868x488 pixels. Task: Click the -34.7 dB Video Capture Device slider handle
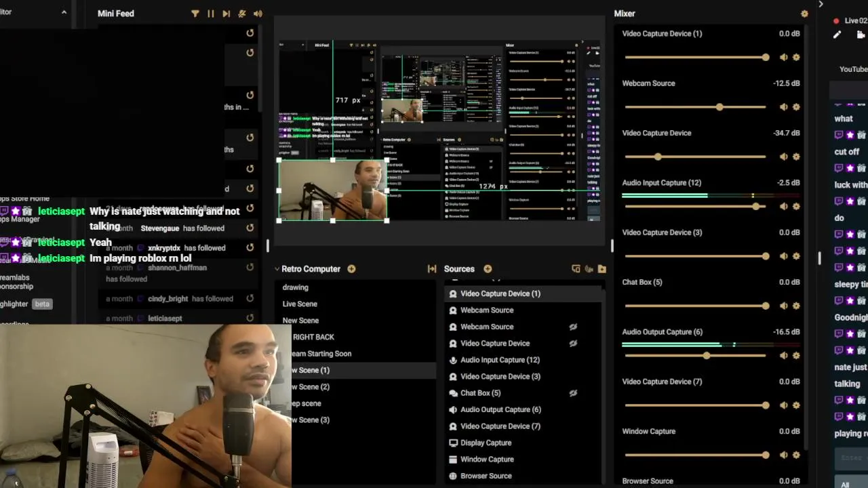[658, 157]
